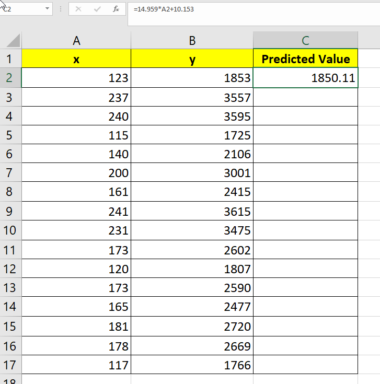The height and width of the screenshot is (384, 380).
Task: Select cell with y value 2590
Action: tap(192, 287)
